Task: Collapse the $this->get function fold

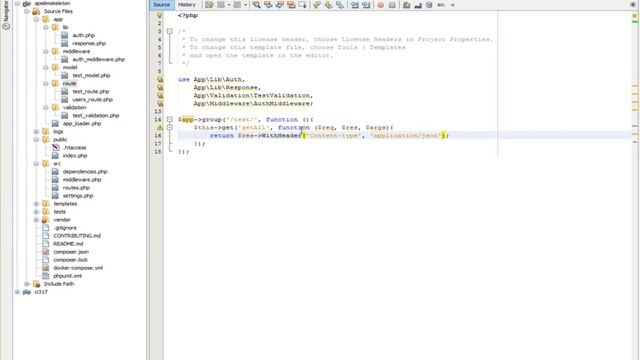Action: 170,127
